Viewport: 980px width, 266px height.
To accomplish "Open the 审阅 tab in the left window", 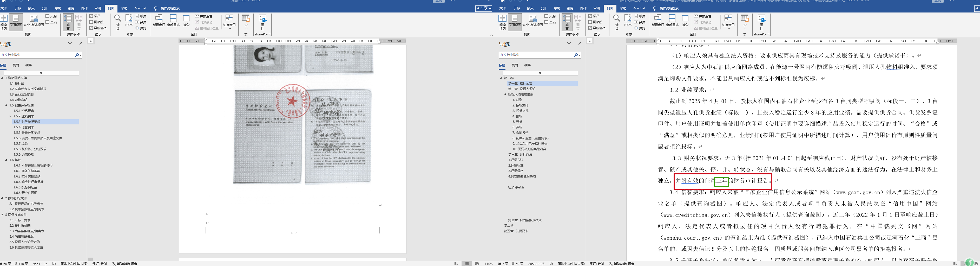I will (98, 8).
